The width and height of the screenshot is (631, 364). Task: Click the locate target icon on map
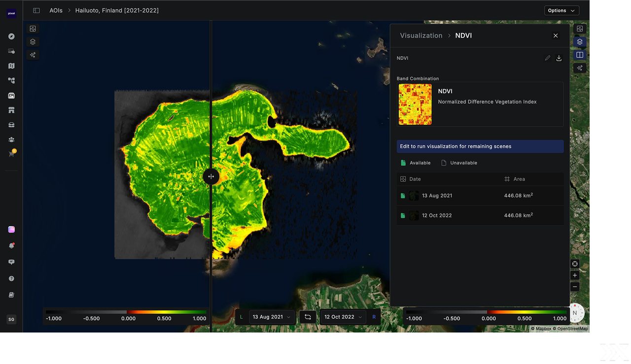pos(575,264)
